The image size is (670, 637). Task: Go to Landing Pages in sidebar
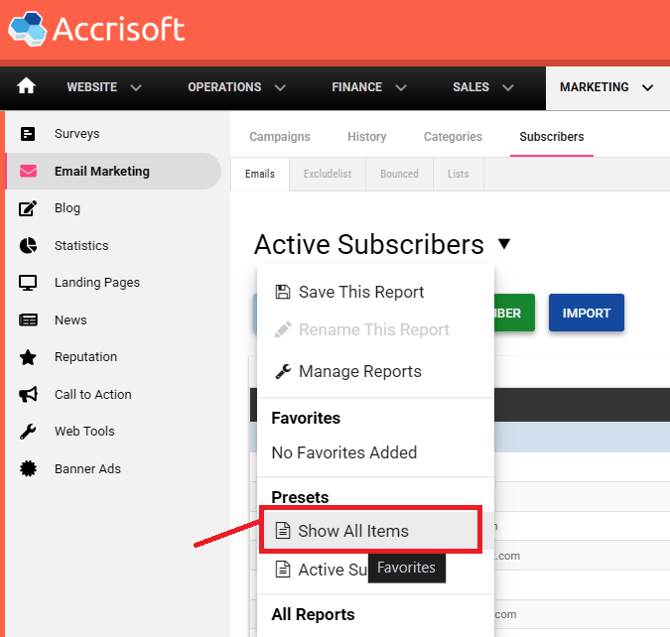point(96,283)
